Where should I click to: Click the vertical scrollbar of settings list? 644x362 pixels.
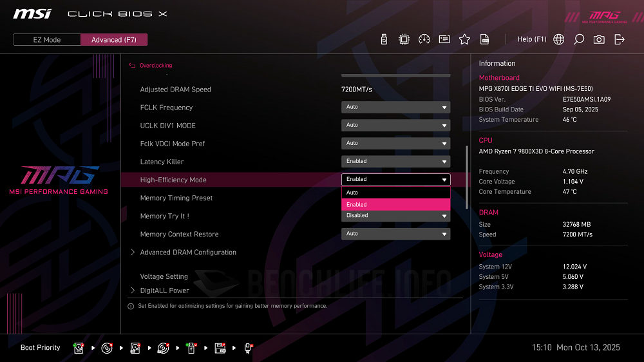[x=468, y=176]
